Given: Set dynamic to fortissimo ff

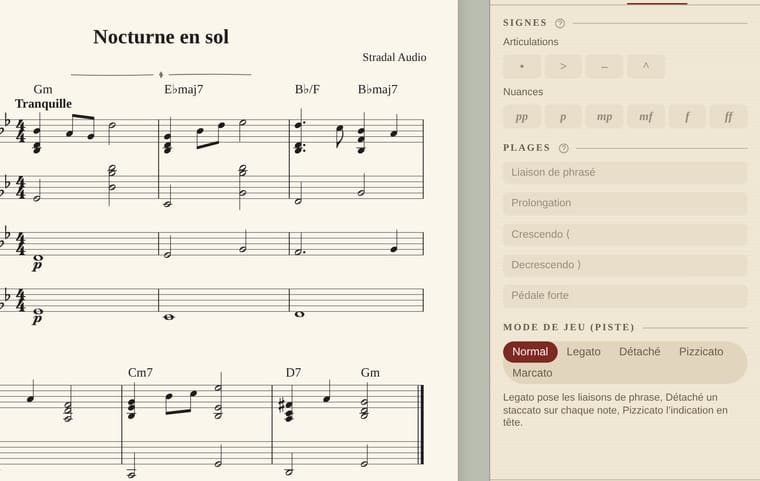Looking at the screenshot, I should 728,117.
